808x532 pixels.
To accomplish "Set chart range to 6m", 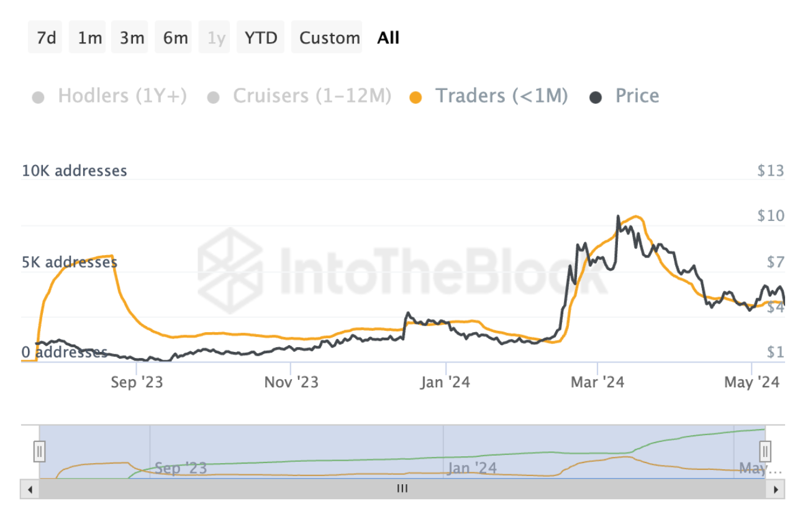I will click(175, 38).
